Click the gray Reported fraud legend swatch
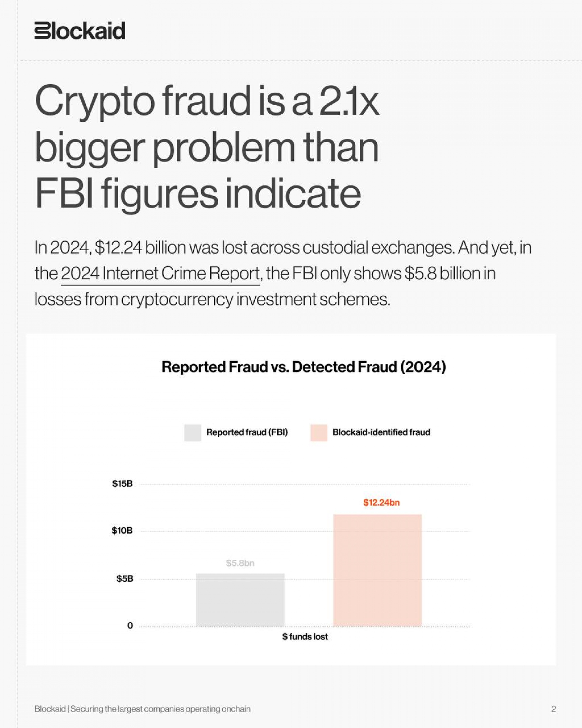 pyautogui.click(x=193, y=433)
